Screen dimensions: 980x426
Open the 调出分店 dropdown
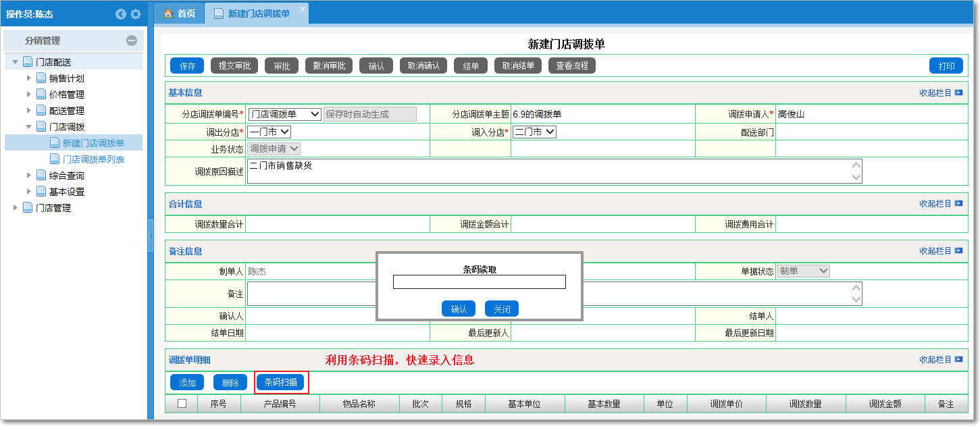coord(269,132)
